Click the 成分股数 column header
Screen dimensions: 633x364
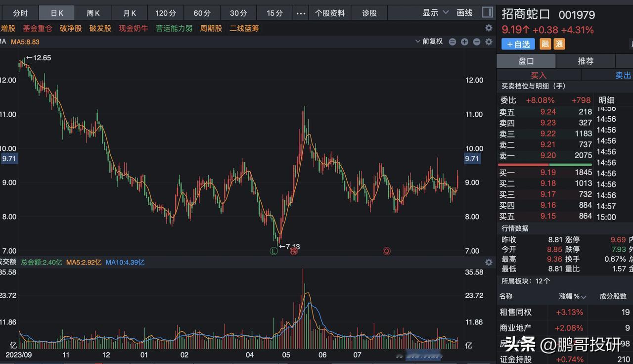613,296
